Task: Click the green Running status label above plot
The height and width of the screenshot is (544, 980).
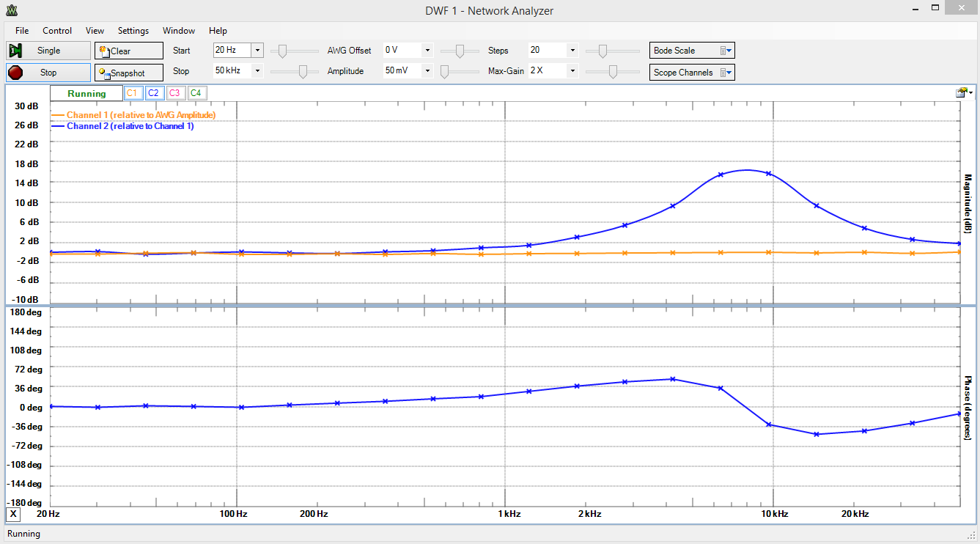Action: pyautogui.click(x=86, y=94)
